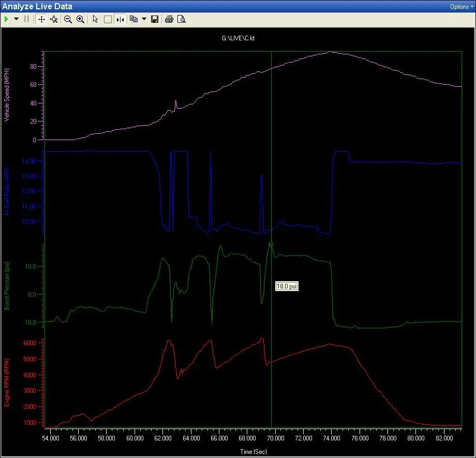Viewport: 476px width, 458px height.
Task: Select the dotted rectangle selection tool
Action: [108, 19]
